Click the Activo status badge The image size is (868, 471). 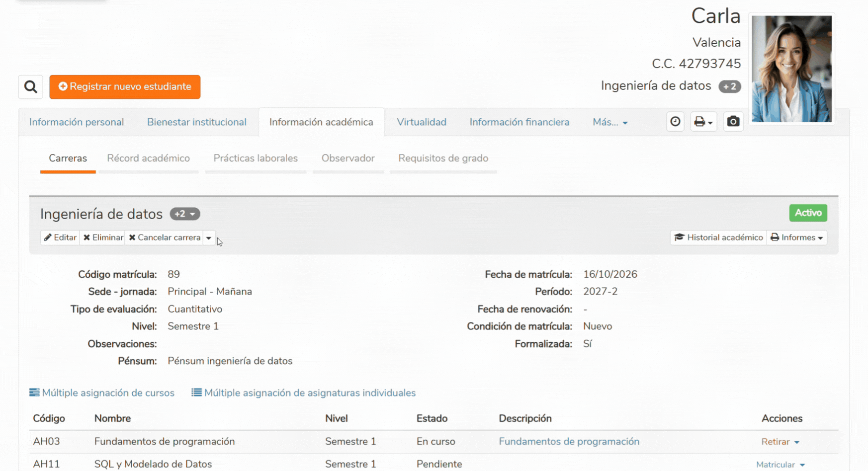[x=808, y=213]
